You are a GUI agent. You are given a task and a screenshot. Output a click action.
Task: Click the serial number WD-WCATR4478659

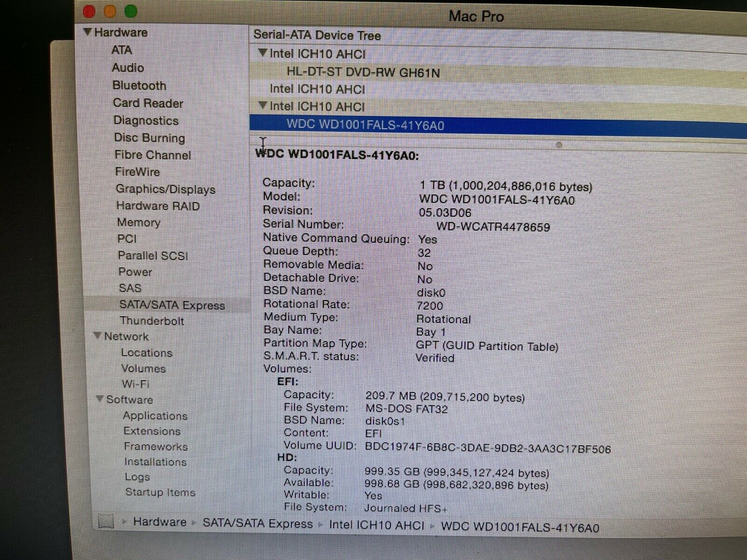coord(493,227)
